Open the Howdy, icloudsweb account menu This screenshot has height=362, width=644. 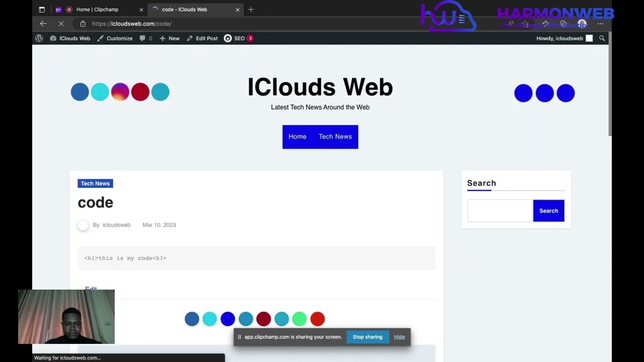(x=565, y=38)
